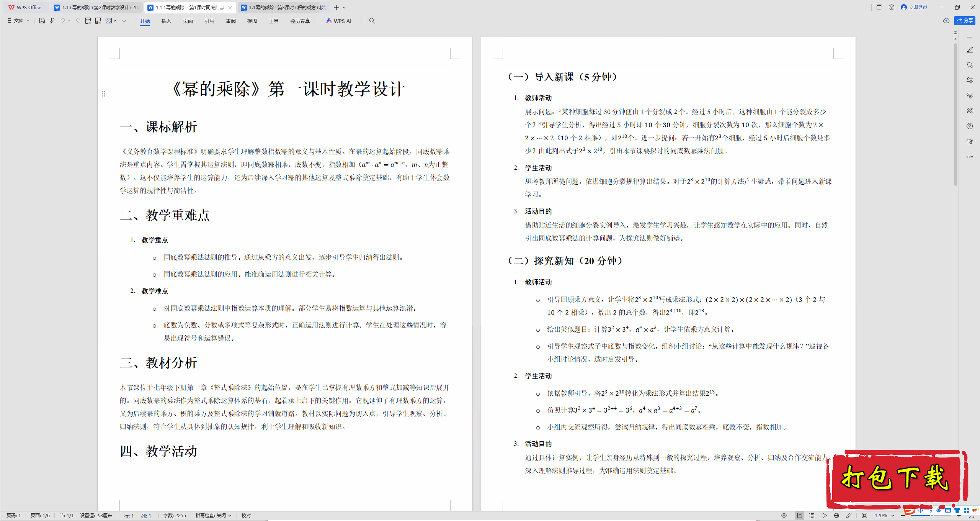This screenshot has width=980, height=521.
Task: Expand the 文件 menu dropdown
Action: click(x=18, y=21)
